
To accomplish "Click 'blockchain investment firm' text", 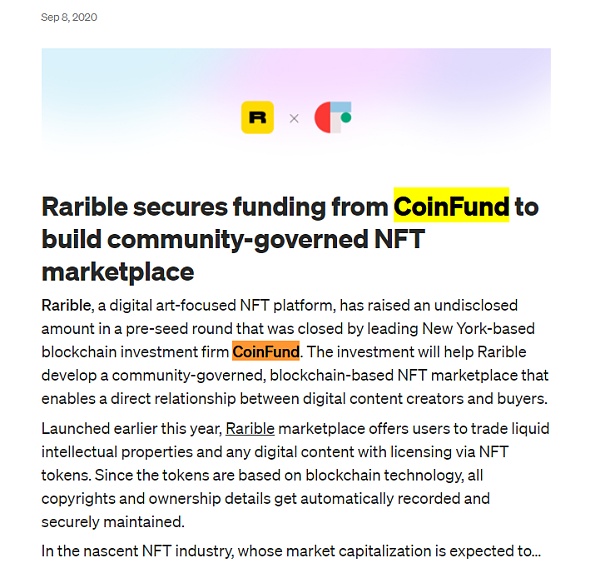I will (x=135, y=352).
